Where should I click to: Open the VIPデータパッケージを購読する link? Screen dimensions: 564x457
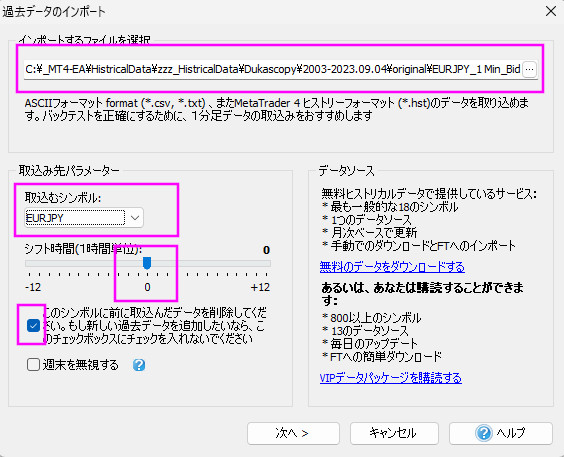(391, 378)
